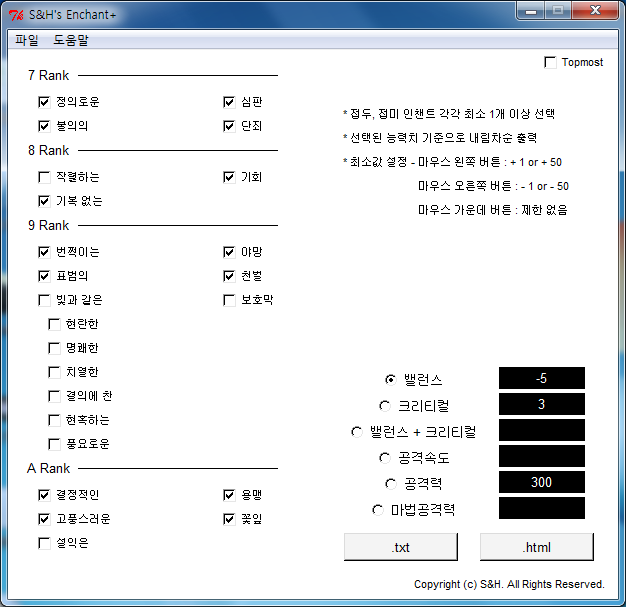
Task: Select the 크리티컬 radio button
Action: coord(385,406)
